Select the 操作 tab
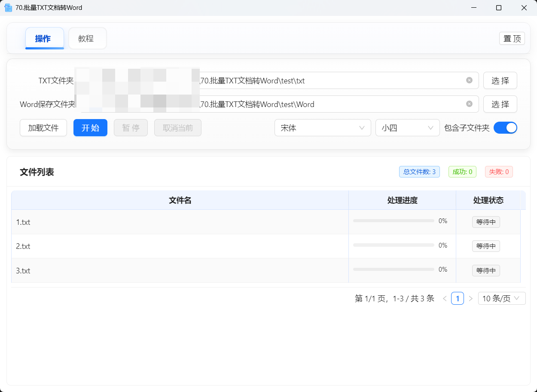Viewport: 537px width, 392px height. coord(44,39)
